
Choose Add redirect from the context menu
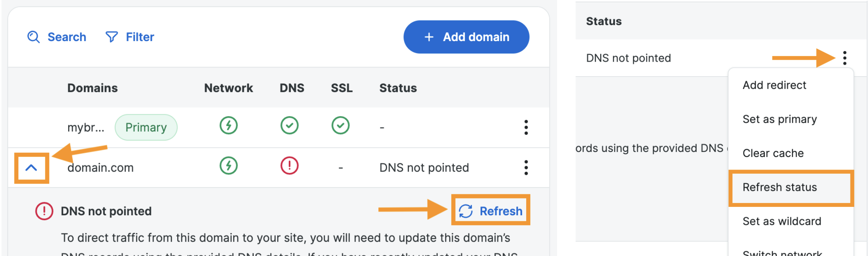(774, 85)
